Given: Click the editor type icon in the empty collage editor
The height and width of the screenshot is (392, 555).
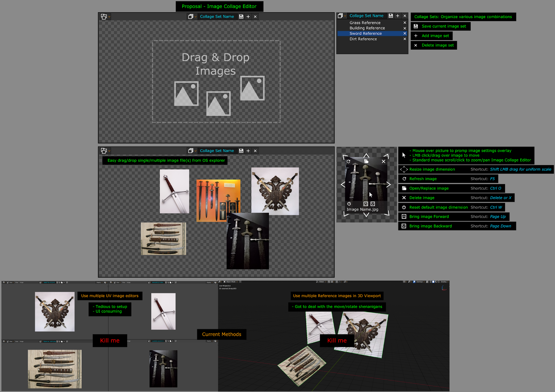Looking at the screenshot, I should click(x=104, y=17).
